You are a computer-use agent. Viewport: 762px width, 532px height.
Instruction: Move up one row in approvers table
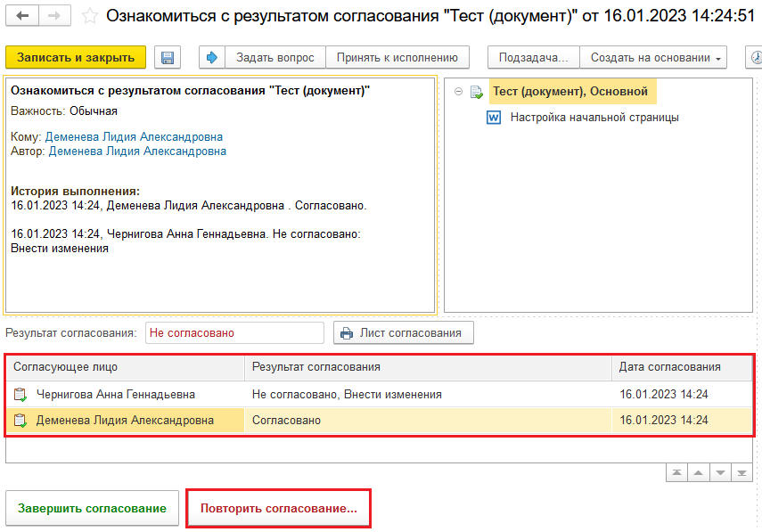(x=700, y=472)
